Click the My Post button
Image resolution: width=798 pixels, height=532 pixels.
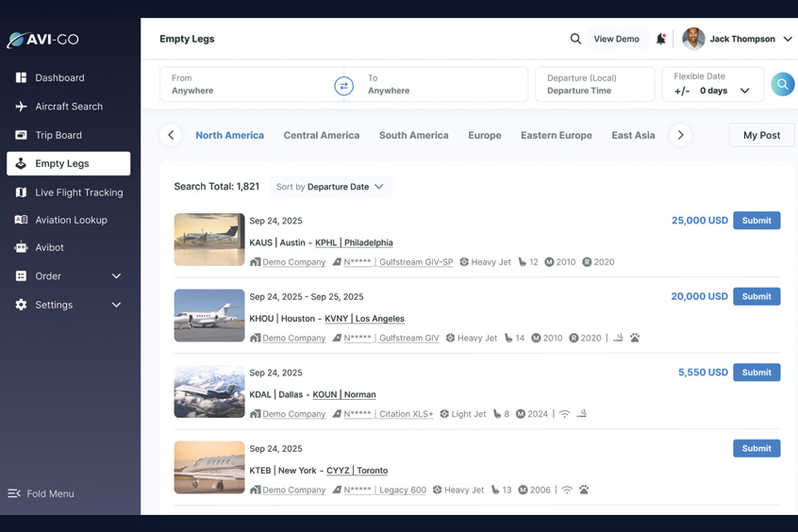760,136
